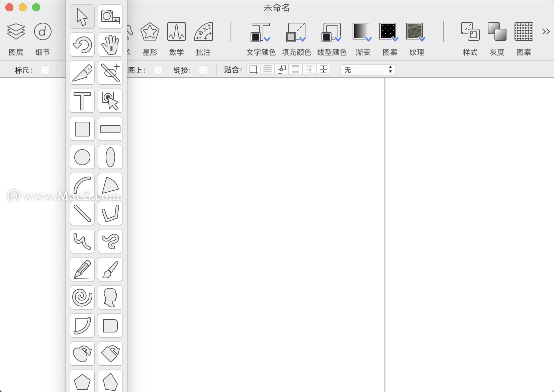Toggle the 标尺 ruler checkbox
554x392 pixels.
(45, 70)
